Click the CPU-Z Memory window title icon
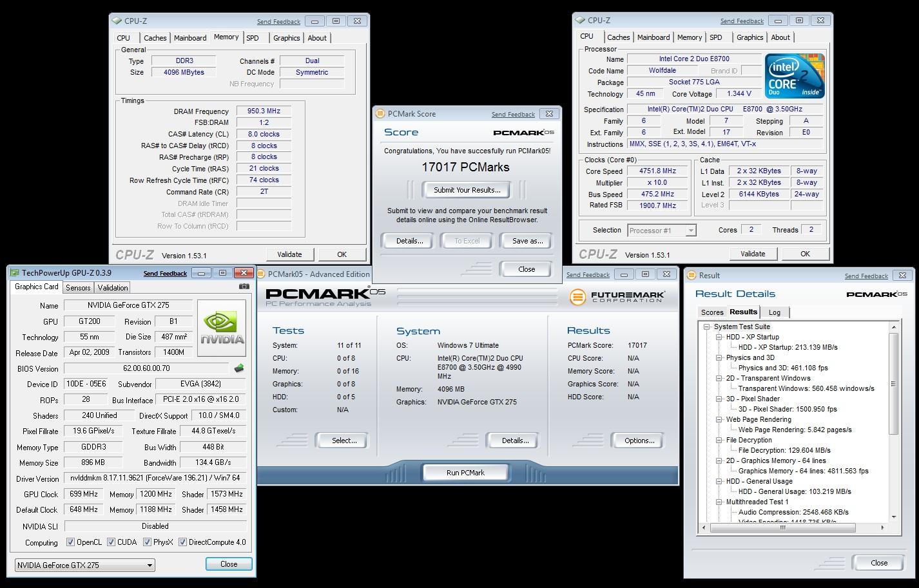The width and height of the screenshot is (919, 588). click(117, 21)
